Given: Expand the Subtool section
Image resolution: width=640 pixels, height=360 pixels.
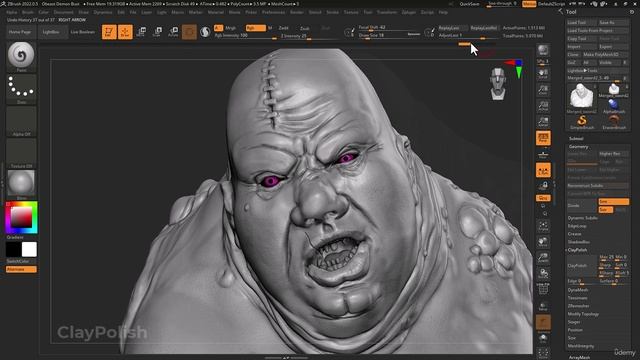Looking at the screenshot, I should pyautogui.click(x=576, y=139).
